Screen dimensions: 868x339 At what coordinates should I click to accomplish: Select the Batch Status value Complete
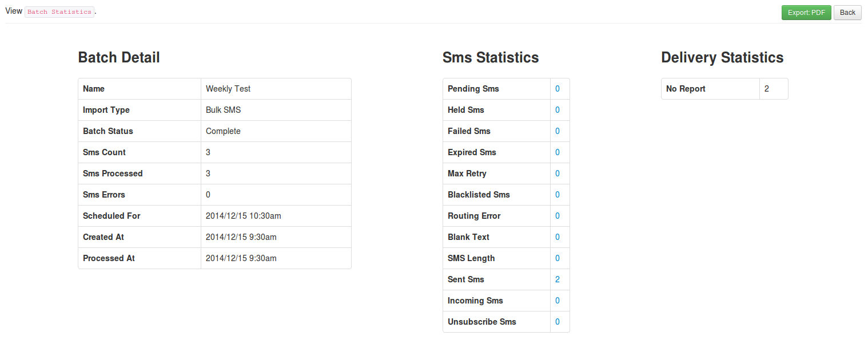223,131
